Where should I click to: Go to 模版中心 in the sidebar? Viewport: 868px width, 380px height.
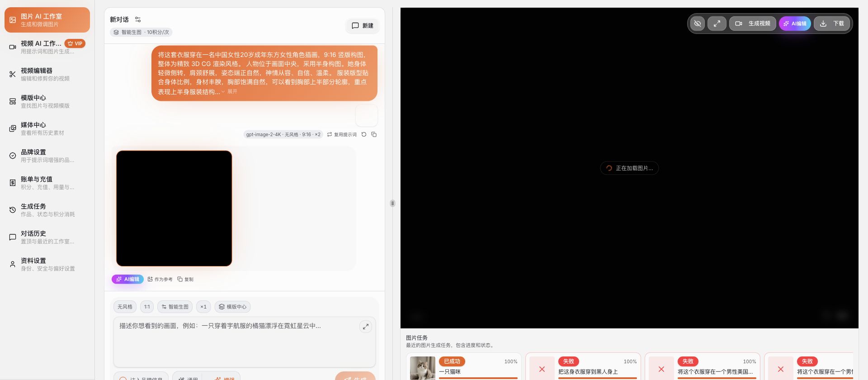click(x=47, y=101)
